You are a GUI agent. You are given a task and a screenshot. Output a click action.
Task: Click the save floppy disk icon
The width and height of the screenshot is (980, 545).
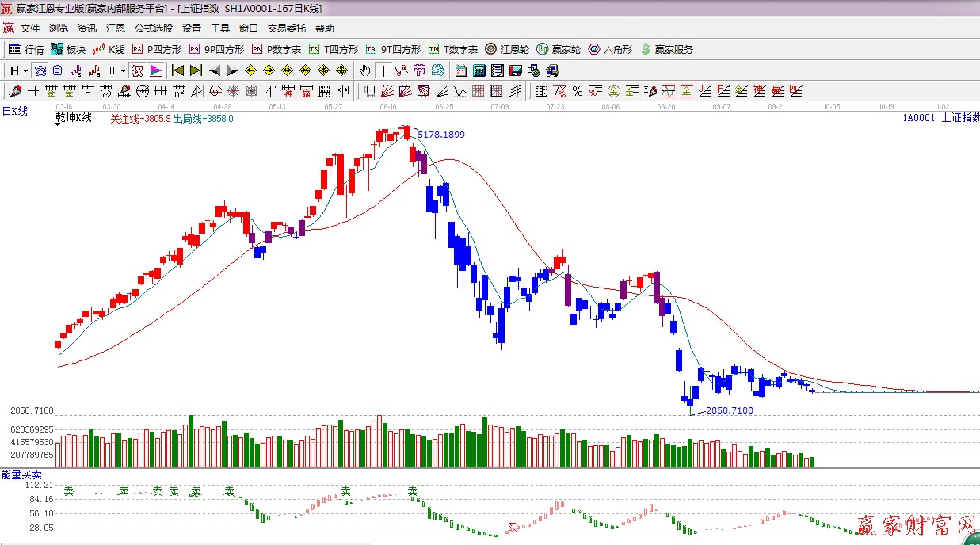click(x=515, y=71)
